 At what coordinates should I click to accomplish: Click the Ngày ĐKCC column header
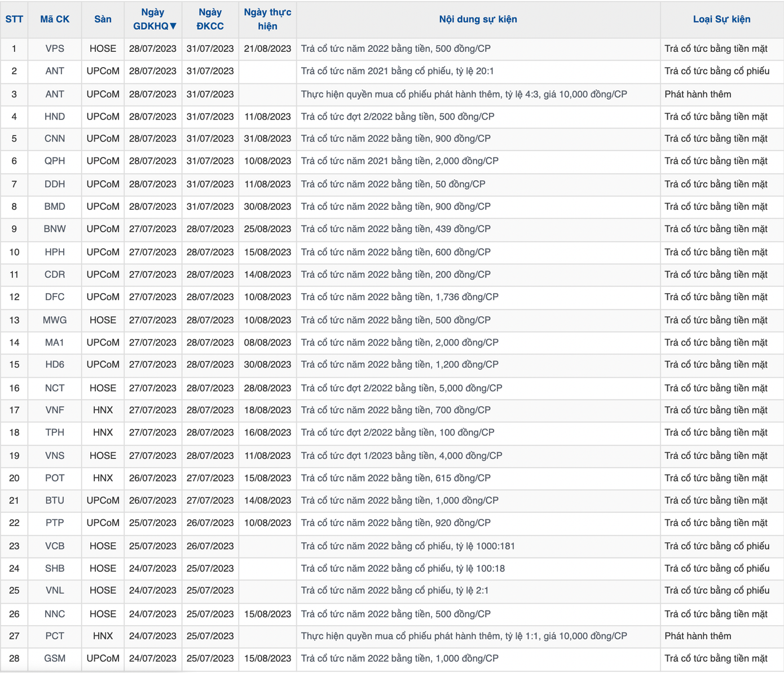(210, 19)
